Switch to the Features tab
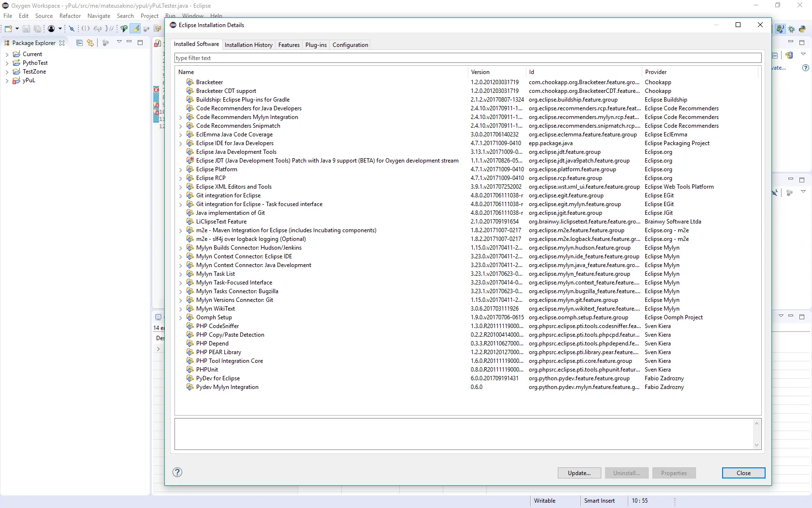812x508 pixels. pyautogui.click(x=289, y=45)
